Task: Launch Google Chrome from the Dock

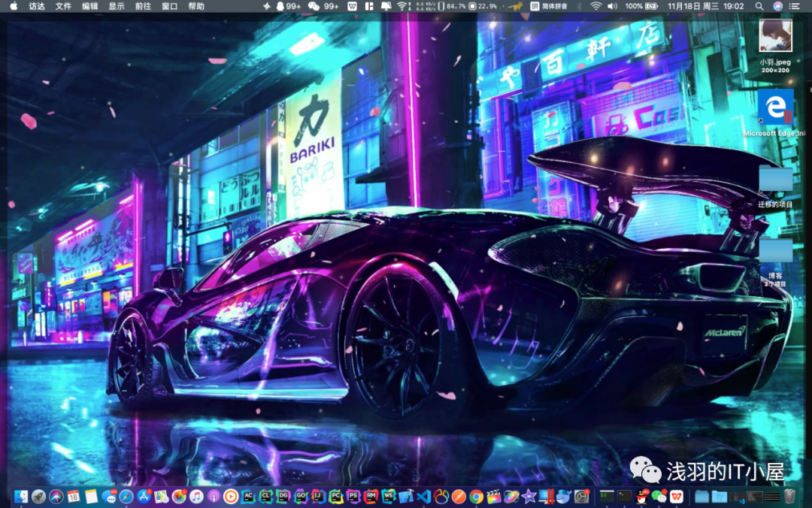Action: tap(476, 497)
